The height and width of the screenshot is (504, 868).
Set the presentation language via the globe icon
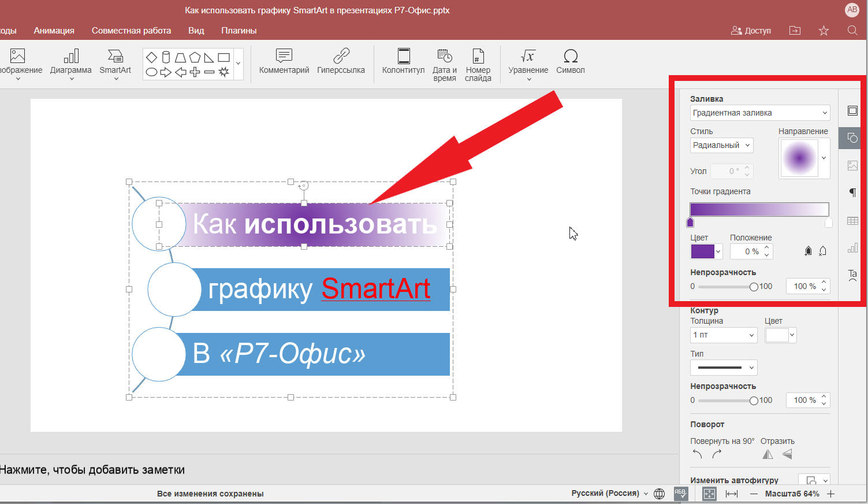coord(659,494)
